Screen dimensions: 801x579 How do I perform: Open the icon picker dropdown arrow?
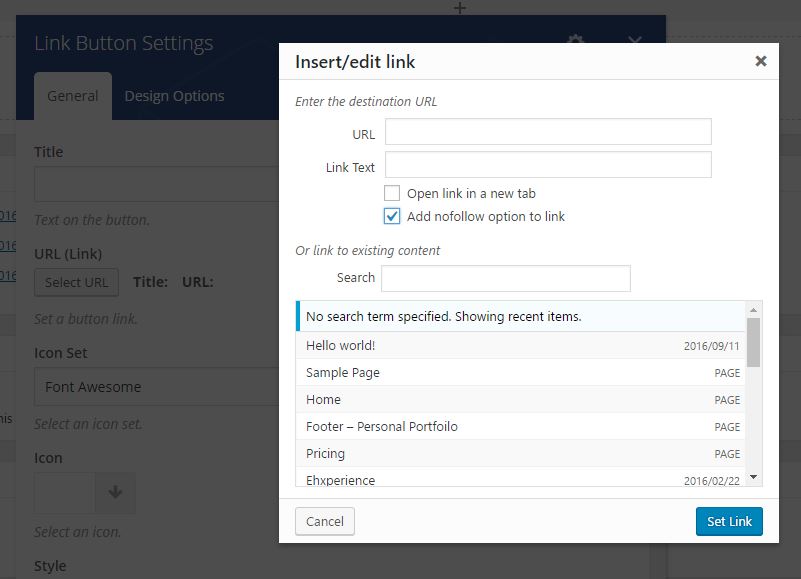pyautogui.click(x=115, y=492)
